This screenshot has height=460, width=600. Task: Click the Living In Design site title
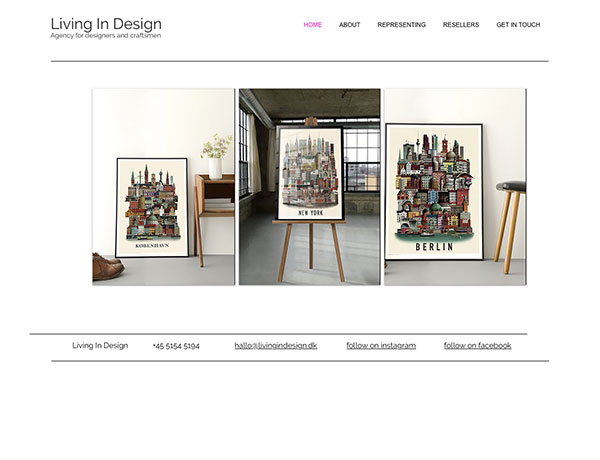coord(106,24)
